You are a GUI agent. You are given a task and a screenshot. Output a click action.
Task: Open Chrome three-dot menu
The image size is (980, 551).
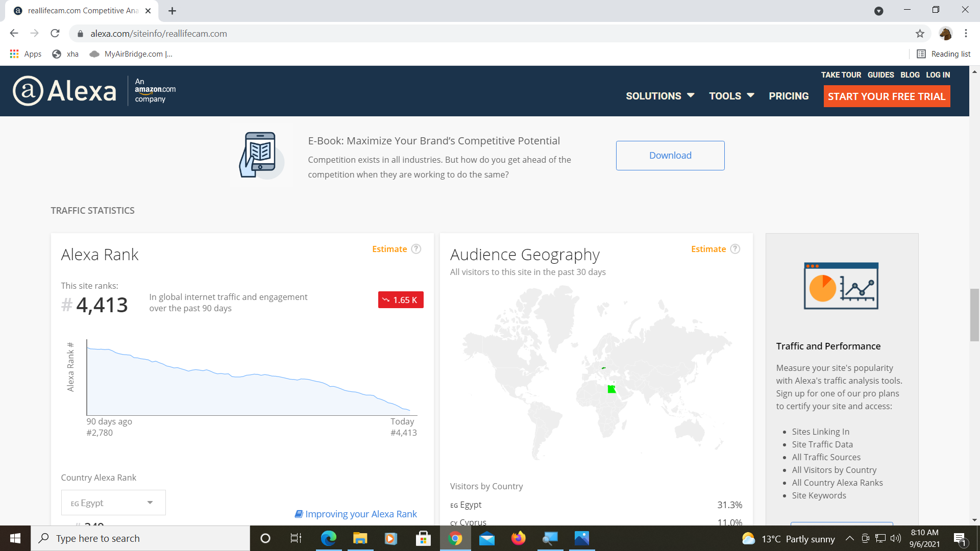pyautogui.click(x=966, y=34)
